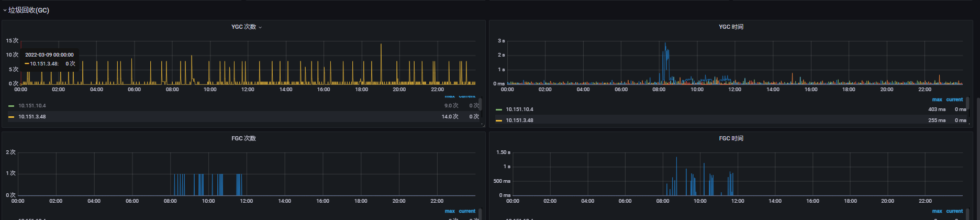Click the 403 ms max value in YGC 时间 legend
The image size is (980, 220).
click(x=937, y=109)
